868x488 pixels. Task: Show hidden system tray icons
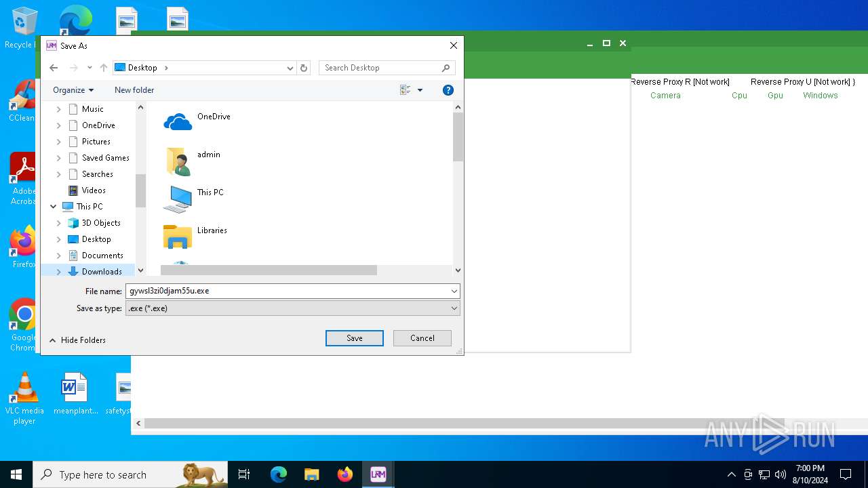click(731, 474)
